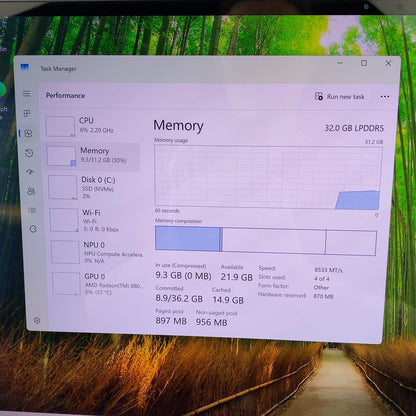The height and width of the screenshot is (416, 416).
Task: Click the in-use segment of memory composition bar
Action: [x=188, y=239]
